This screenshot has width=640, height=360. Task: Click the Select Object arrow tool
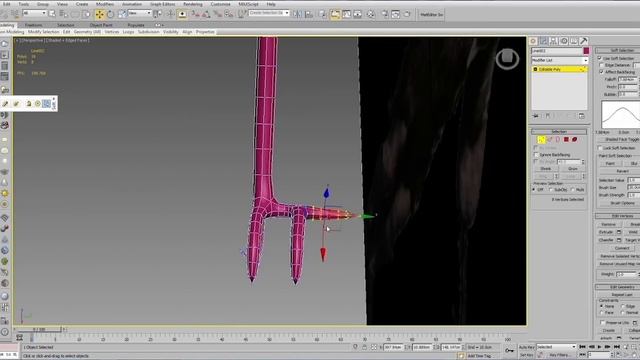tap(52, 15)
